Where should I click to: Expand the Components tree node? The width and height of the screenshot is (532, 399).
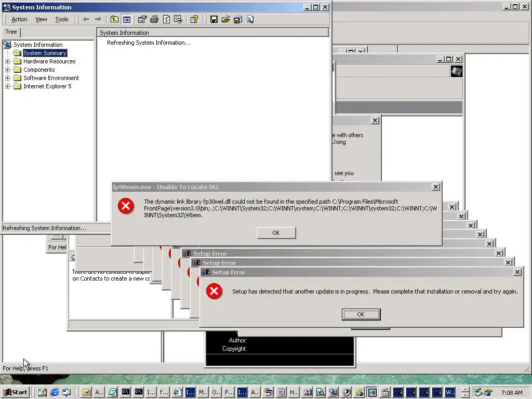pyautogui.click(x=7, y=70)
